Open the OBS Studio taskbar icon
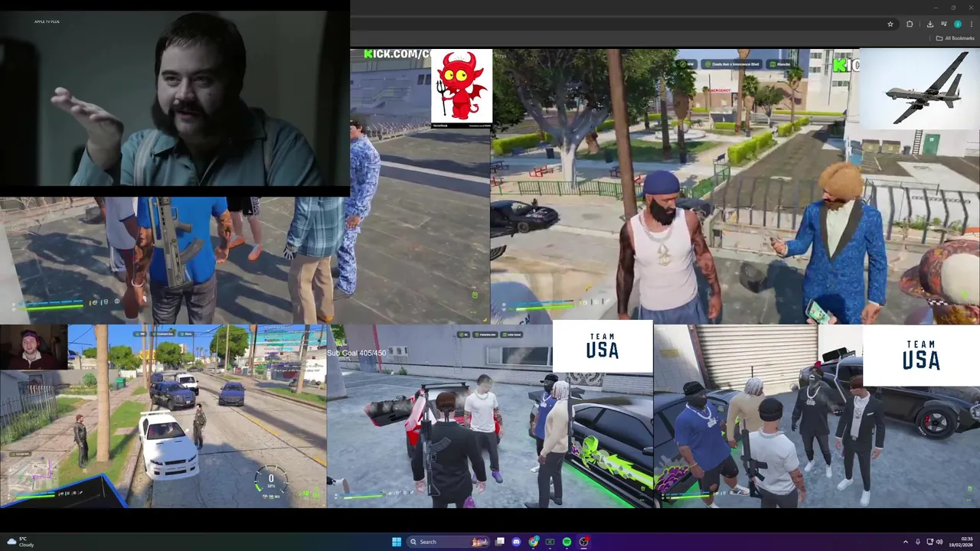Screen dimensions: 980x551 click(x=583, y=542)
